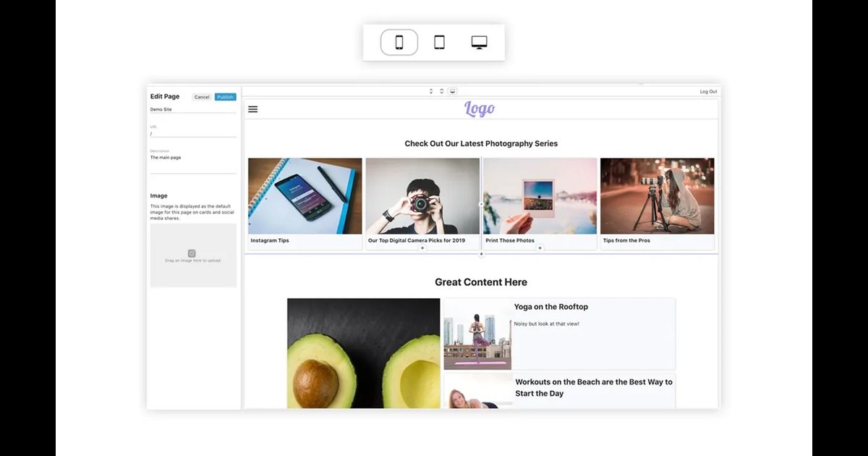868x456 pixels.
Task: Click the purple Logo site header
Action: pyautogui.click(x=480, y=109)
